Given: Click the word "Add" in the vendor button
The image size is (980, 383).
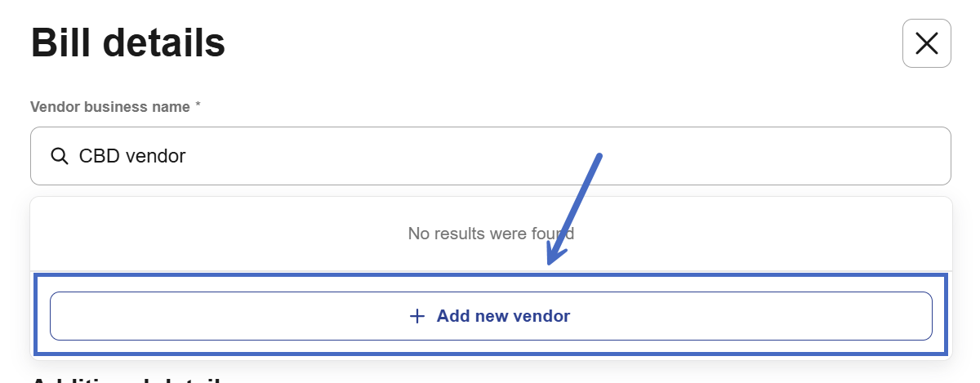Looking at the screenshot, I should 452,316.
